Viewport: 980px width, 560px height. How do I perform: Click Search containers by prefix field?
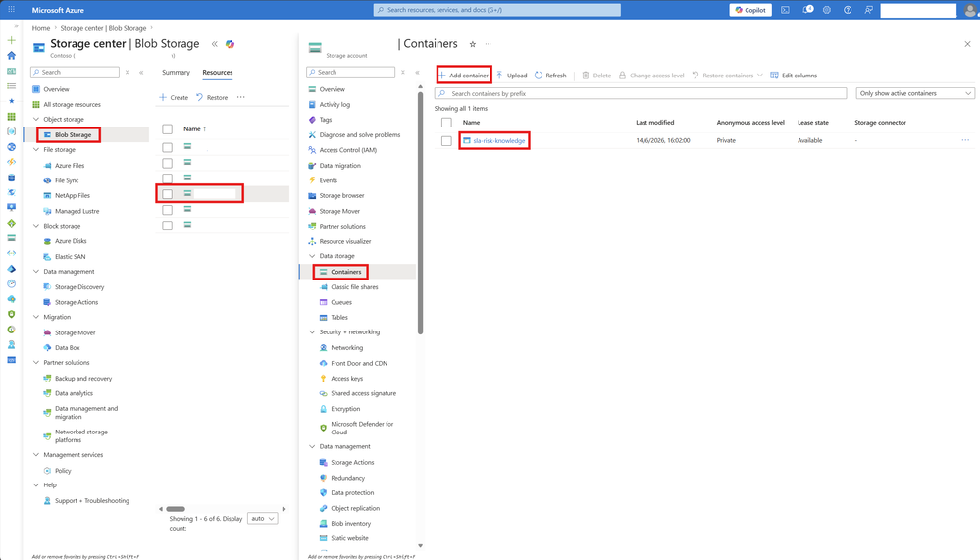[x=641, y=94]
